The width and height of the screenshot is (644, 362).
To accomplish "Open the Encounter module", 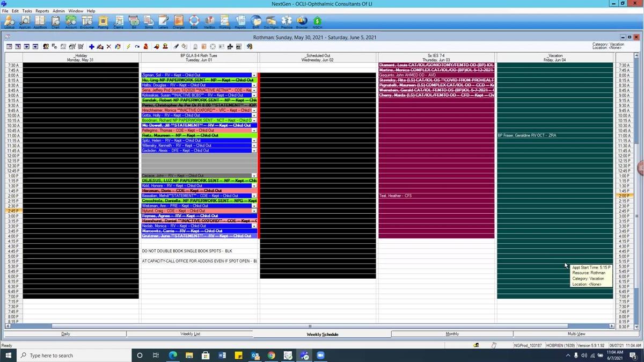I will [x=86, y=21].
